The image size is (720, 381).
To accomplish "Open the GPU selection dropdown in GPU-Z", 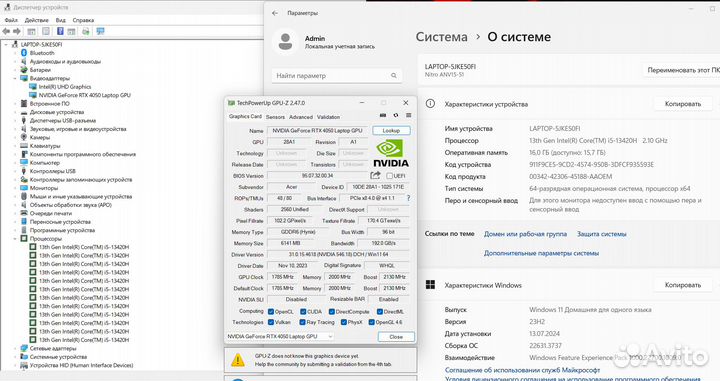I will (280, 336).
